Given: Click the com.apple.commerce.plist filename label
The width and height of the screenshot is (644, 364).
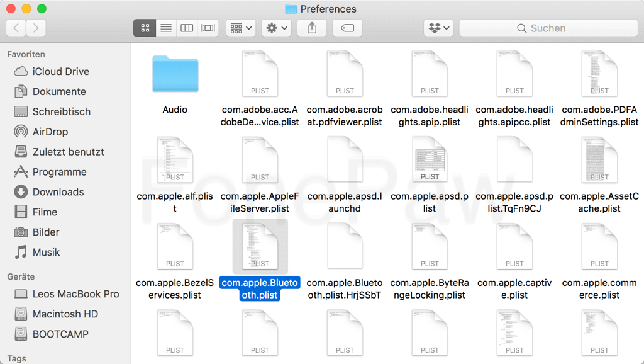Looking at the screenshot, I should click(599, 288).
